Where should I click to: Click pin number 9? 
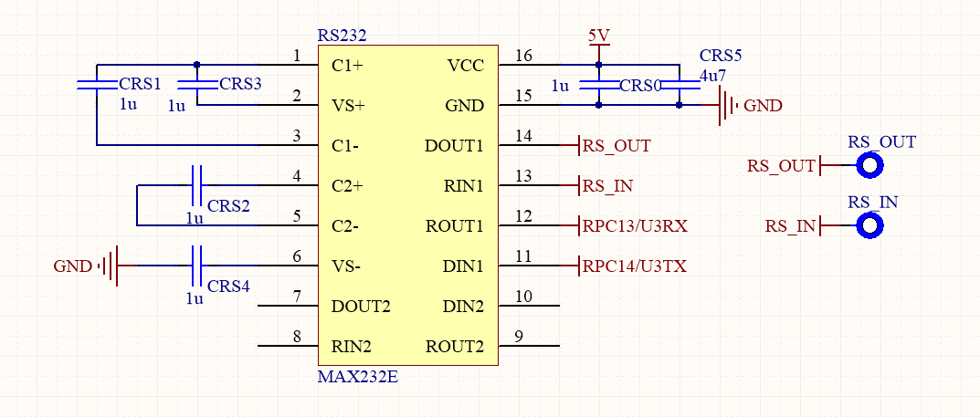pyautogui.click(x=519, y=337)
